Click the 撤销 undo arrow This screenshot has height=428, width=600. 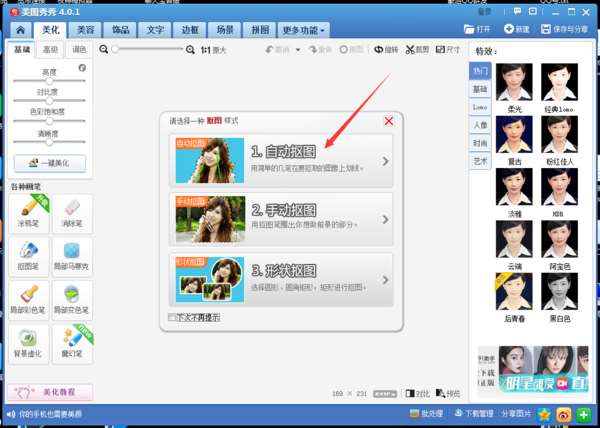[x=278, y=50]
